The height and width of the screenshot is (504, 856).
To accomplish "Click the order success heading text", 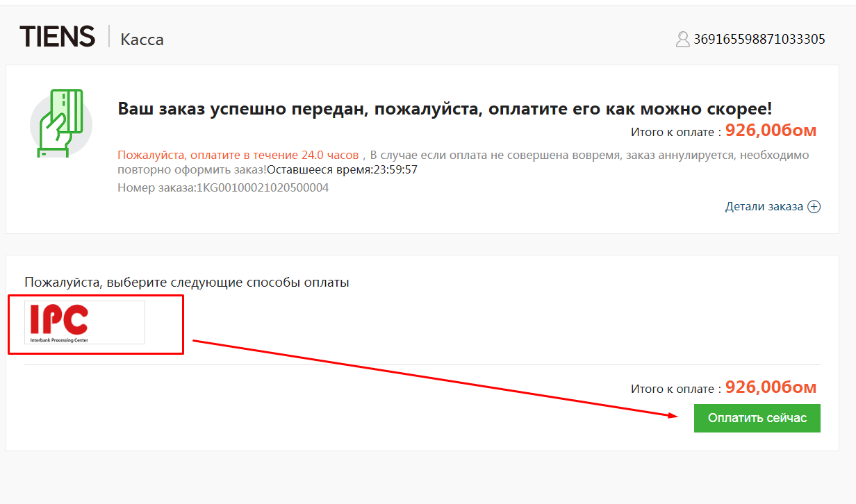I will (x=445, y=109).
